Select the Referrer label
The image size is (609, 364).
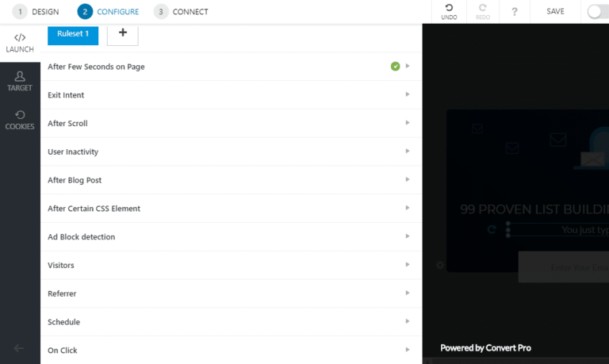click(62, 293)
